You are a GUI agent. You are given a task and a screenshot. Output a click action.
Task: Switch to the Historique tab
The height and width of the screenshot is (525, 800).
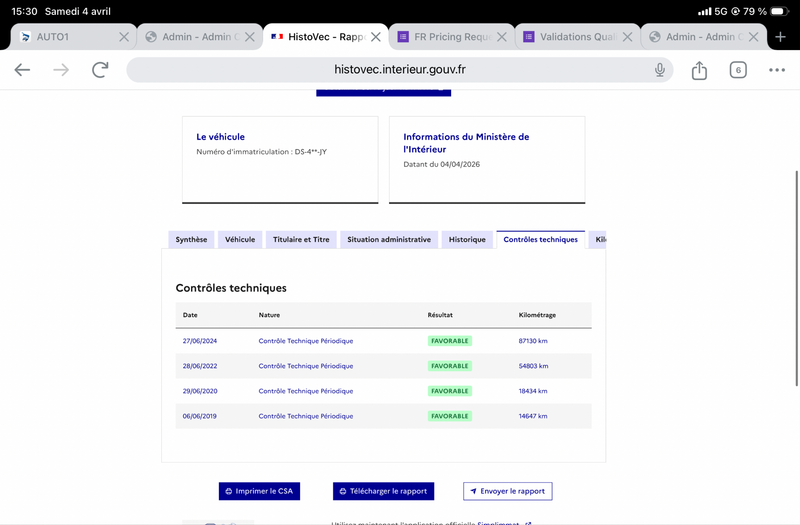tap(467, 240)
